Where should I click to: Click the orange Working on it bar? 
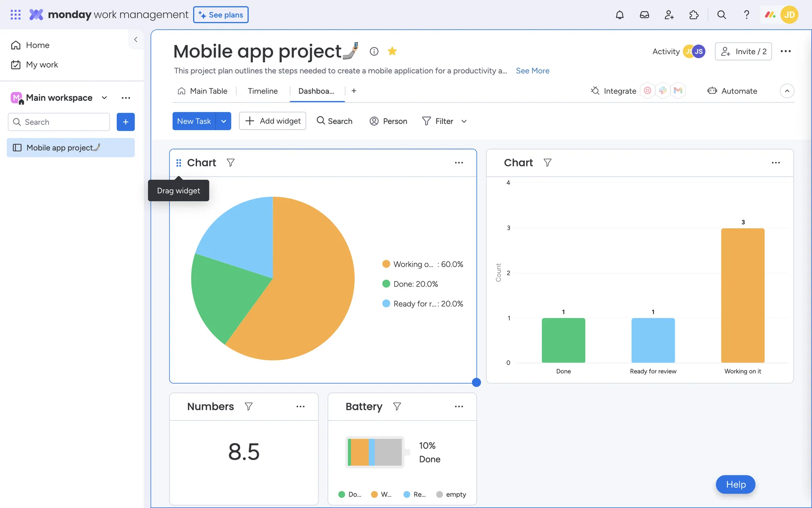point(743,295)
